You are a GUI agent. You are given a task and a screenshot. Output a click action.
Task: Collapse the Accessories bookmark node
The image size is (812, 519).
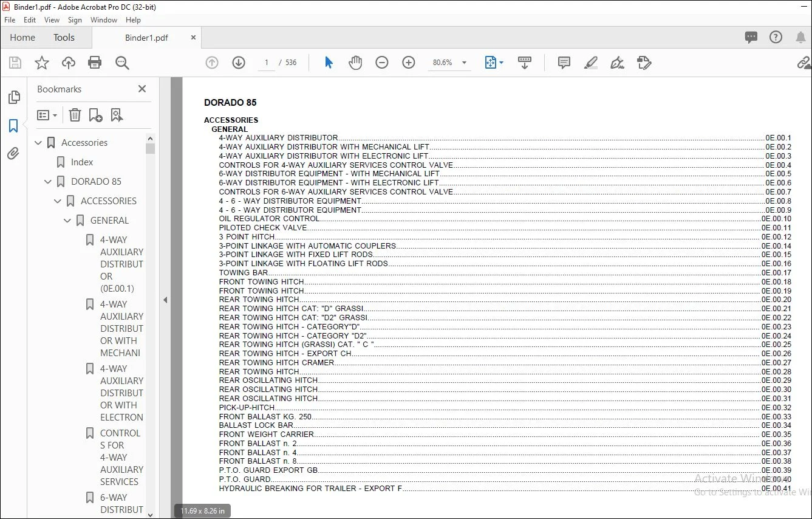(x=39, y=143)
